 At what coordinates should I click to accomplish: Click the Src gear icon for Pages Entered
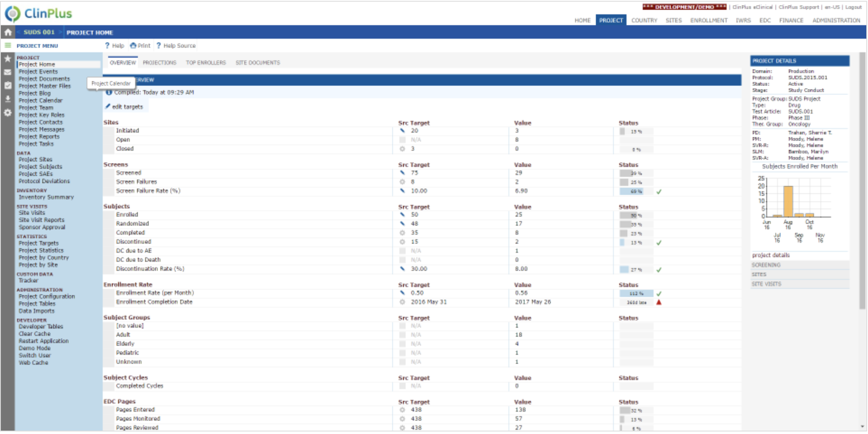coord(402,410)
